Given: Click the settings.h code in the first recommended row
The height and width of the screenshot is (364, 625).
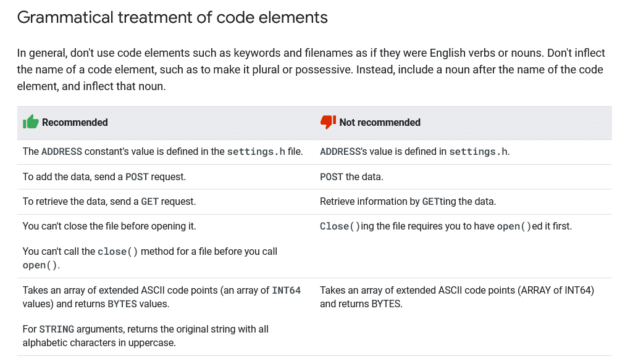Looking at the screenshot, I should click(256, 151).
